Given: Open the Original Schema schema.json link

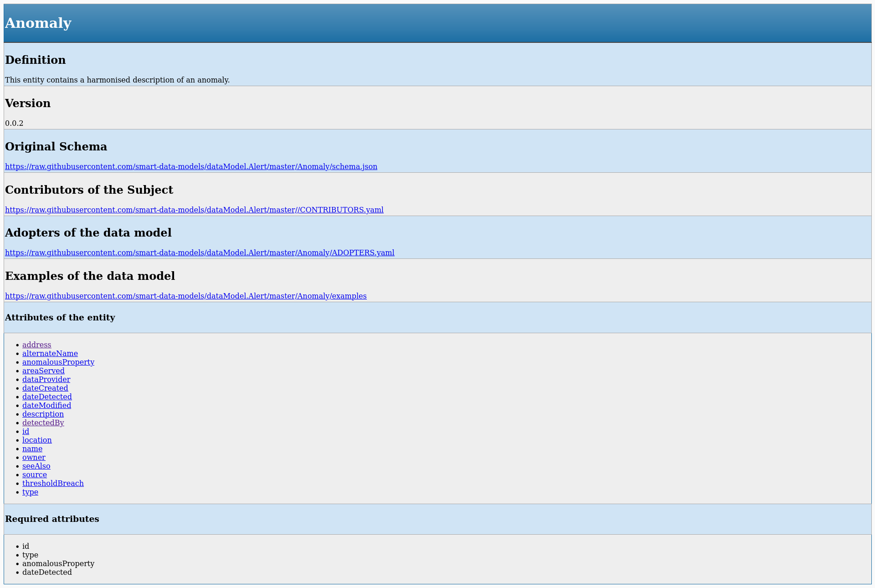Looking at the screenshot, I should (191, 166).
